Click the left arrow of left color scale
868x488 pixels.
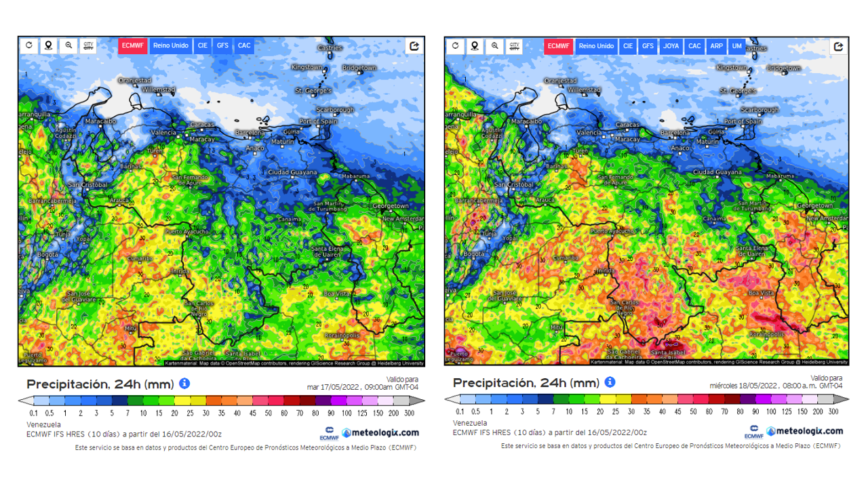22,401
